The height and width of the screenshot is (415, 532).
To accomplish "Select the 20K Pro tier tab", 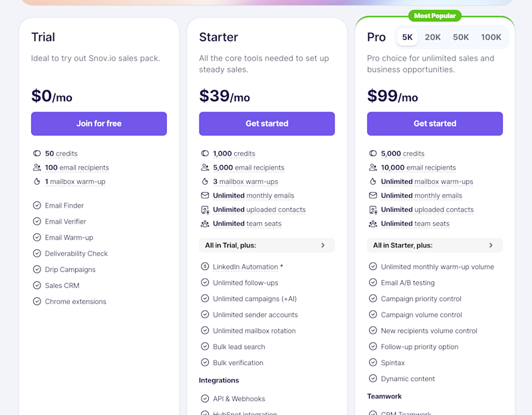I will [x=433, y=37].
